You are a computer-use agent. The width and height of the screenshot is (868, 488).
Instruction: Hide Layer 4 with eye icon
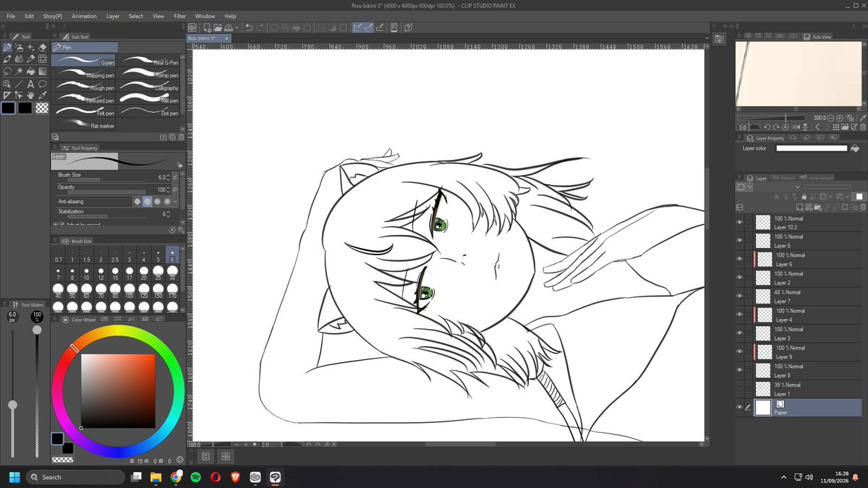[739, 314]
